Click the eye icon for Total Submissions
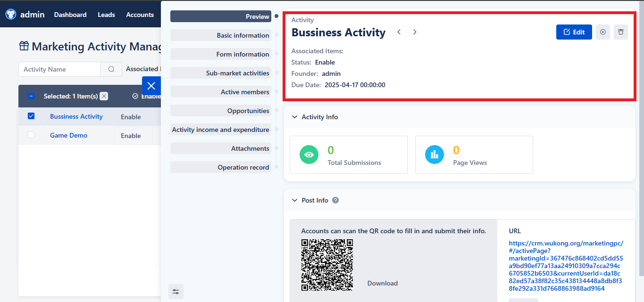This screenshot has width=644, height=302. tap(309, 154)
